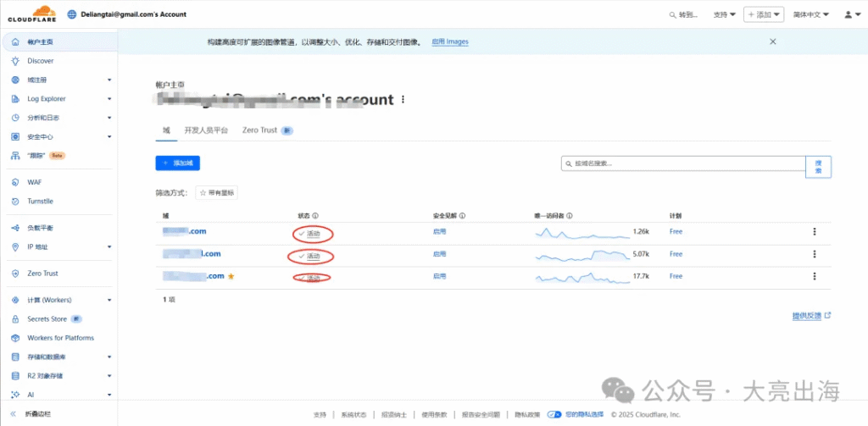The height and width of the screenshot is (426, 868).
Task: Click the Cloudflare logo
Action: point(32,14)
